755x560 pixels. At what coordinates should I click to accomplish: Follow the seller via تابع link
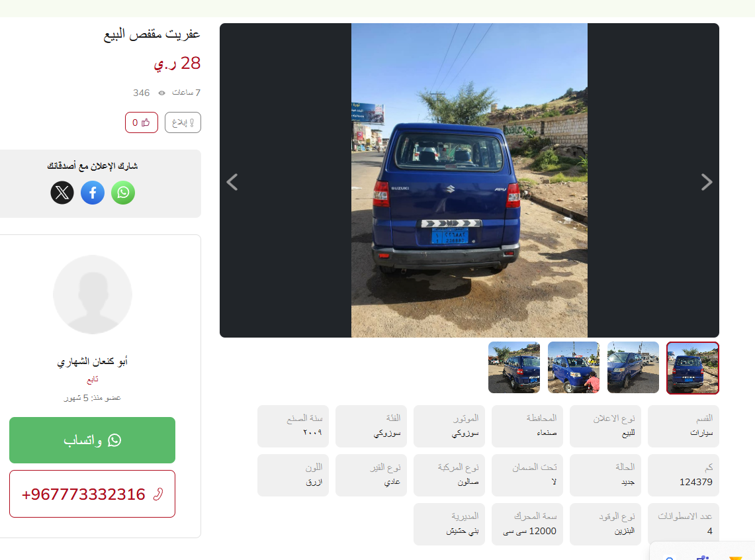(x=93, y=380)
